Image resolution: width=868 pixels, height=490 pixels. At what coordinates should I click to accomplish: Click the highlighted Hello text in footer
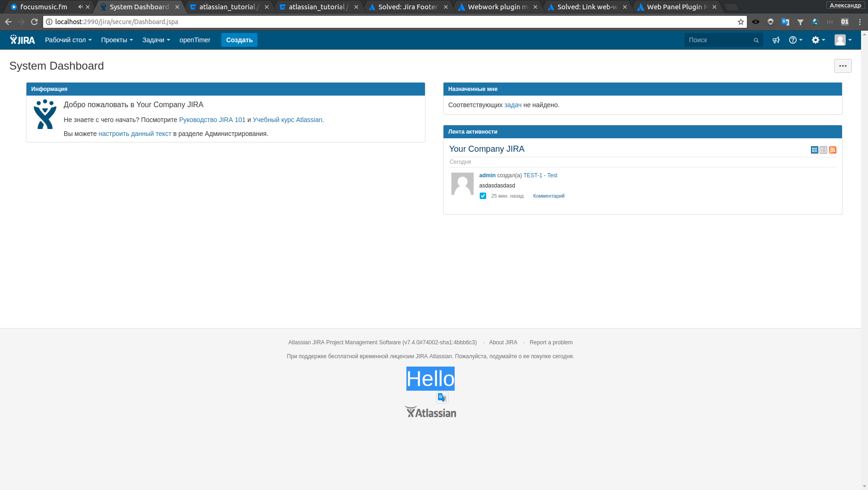(x=431, y=379)
